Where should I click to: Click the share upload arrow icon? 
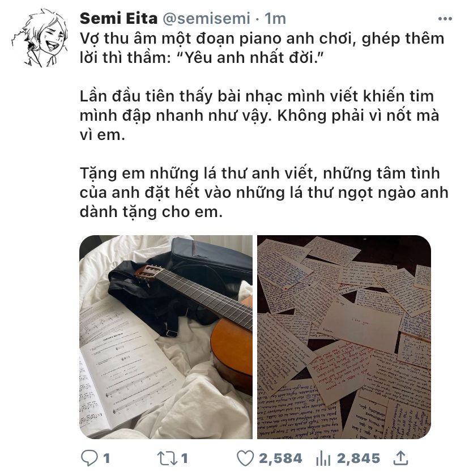coord(400,458)
